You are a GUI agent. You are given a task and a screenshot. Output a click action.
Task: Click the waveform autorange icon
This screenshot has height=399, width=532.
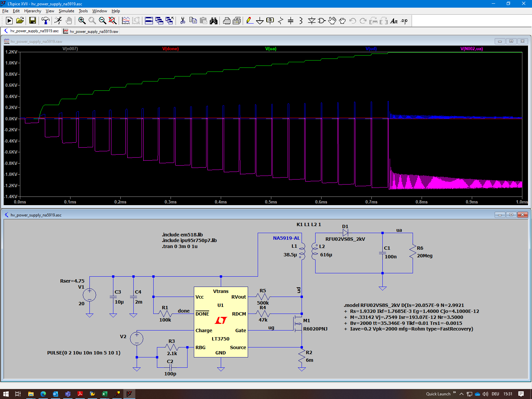pos(126,21)
